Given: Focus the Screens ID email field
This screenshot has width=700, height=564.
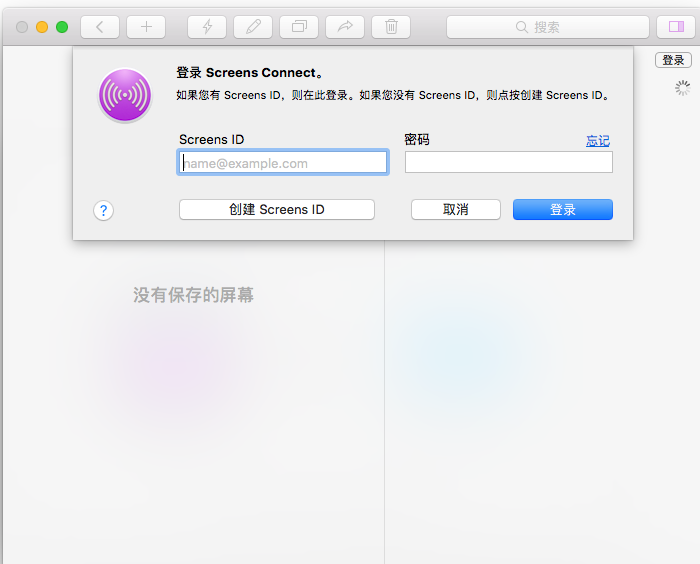Looking at the screenshot, I should tap(283, 162).
